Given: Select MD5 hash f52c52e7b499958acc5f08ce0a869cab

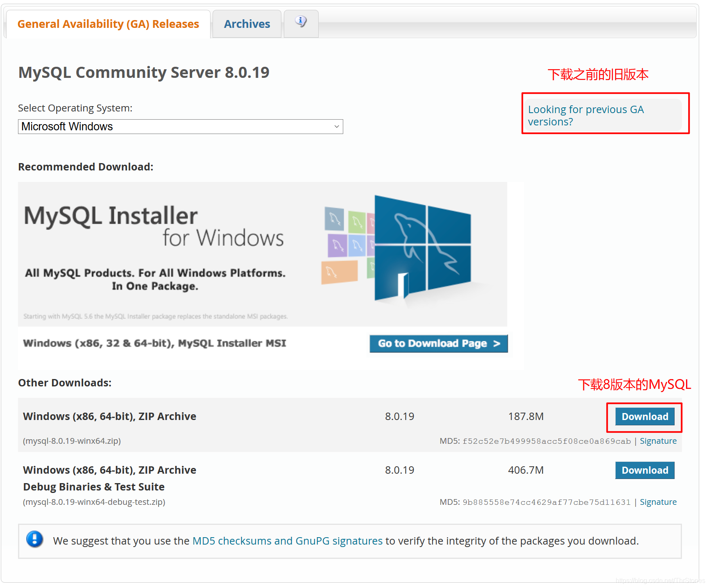Looking at the screenshot, I should point(547,441).
